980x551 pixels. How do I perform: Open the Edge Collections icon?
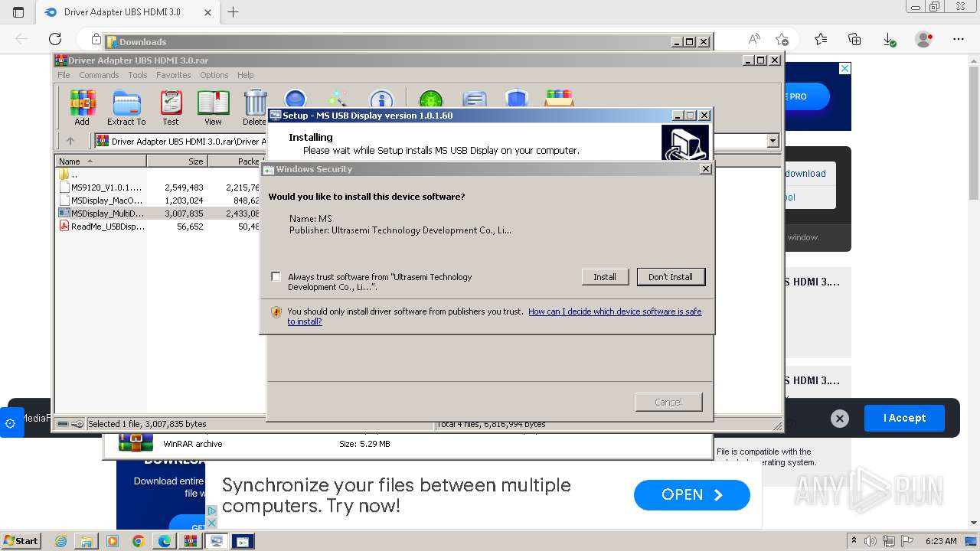[854, 39]
